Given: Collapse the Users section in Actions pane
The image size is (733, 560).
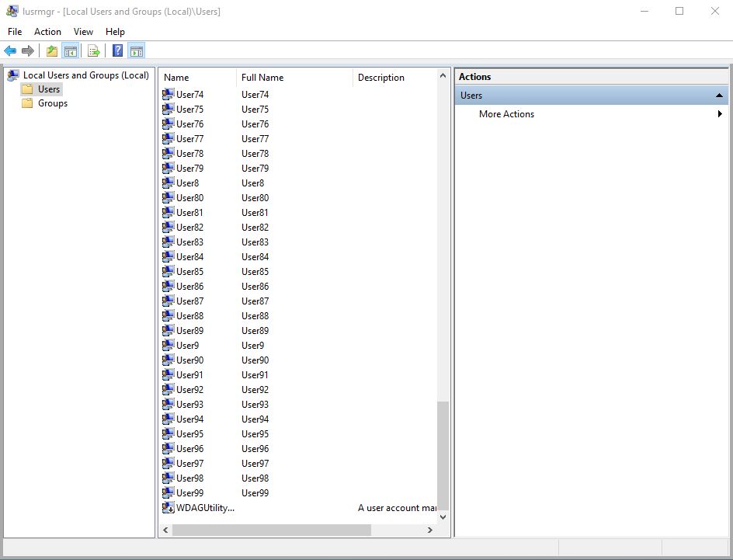Looking at the screenshot, I should pyautogui.click(x=719, y=96).
